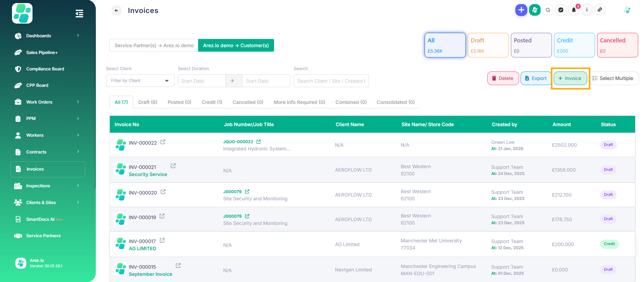Open INV-000022 external link icon
This screenshot has height=282, width=644.
(163, 142)
